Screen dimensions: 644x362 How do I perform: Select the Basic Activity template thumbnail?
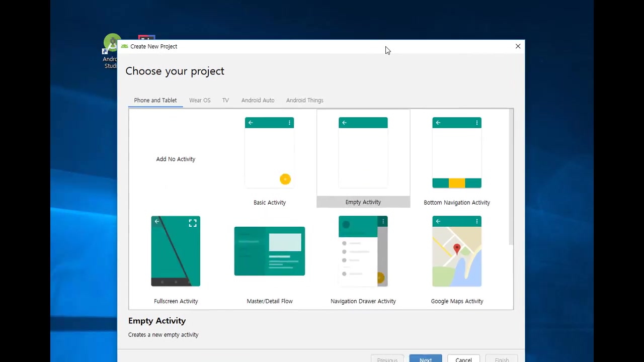(269, 153)
